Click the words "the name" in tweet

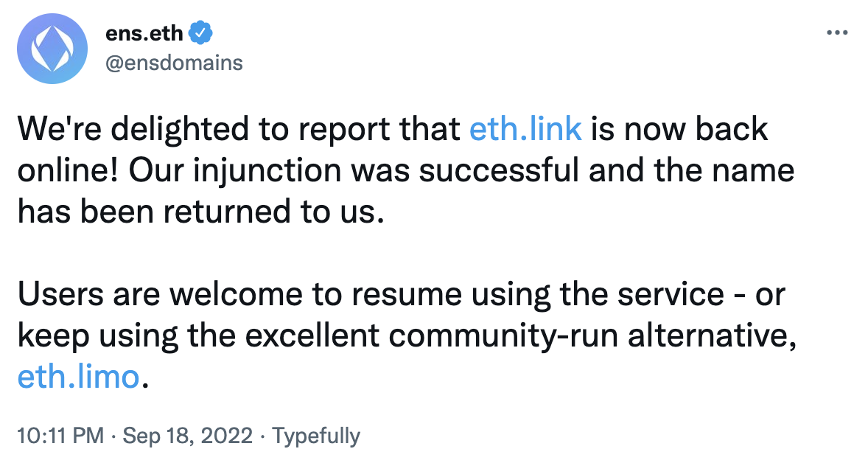click(724, 170)
